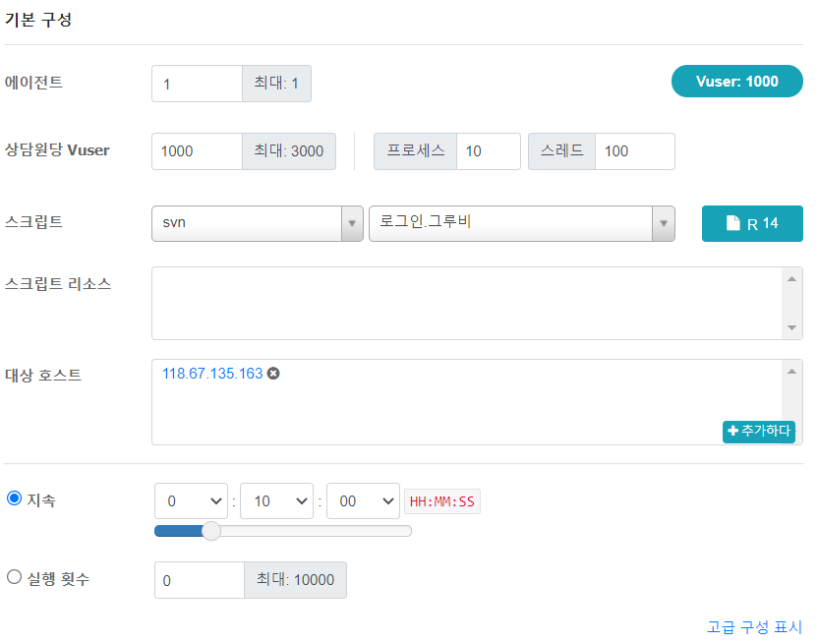Open the seconds dropdown showing 00
Screen dimensions: 818x644
[363, 501]
